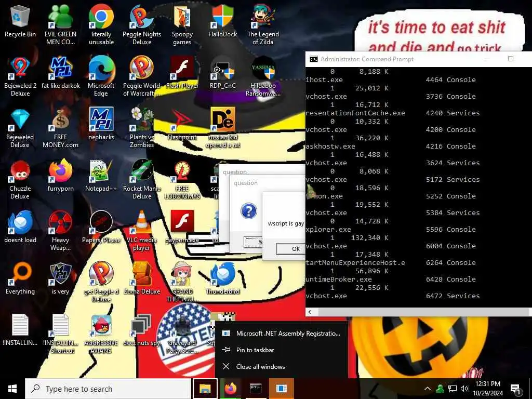Open the nephacks shortcut
This screenshot has width=532, height=399.
pyautogui.click(x=101, y=124)
